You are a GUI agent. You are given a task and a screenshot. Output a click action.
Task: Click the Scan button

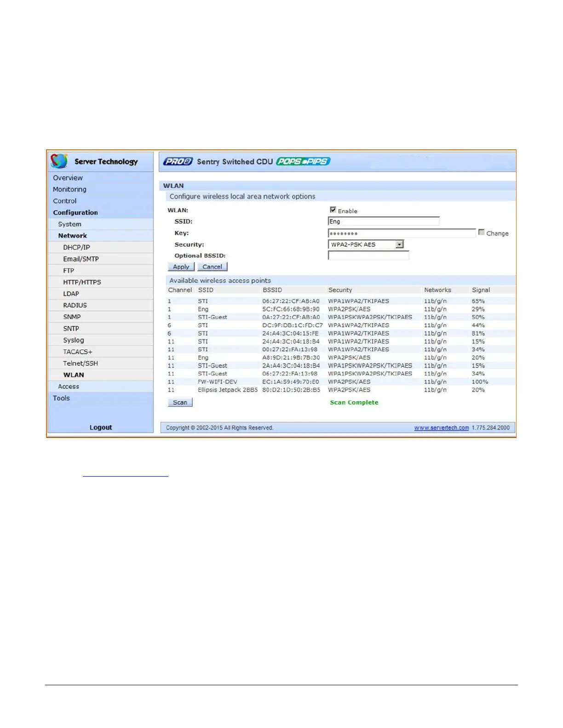[x=180, y=402]
